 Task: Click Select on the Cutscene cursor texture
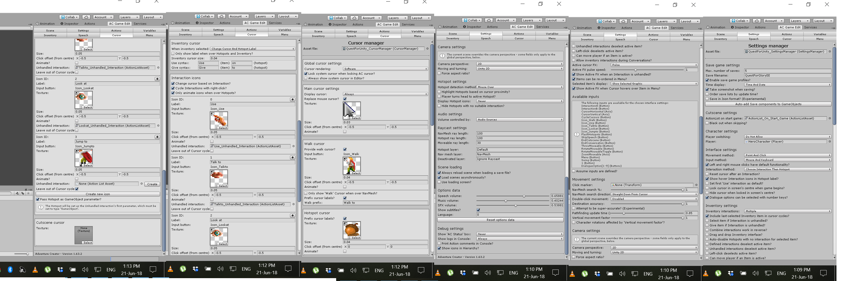[x=88, y=243]
